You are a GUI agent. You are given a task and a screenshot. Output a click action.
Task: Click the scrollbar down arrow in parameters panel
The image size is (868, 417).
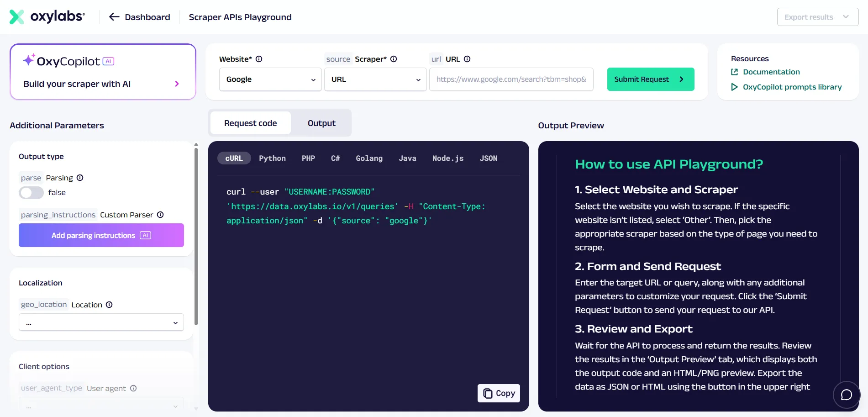pyautogui.click(x=196, y=409)
